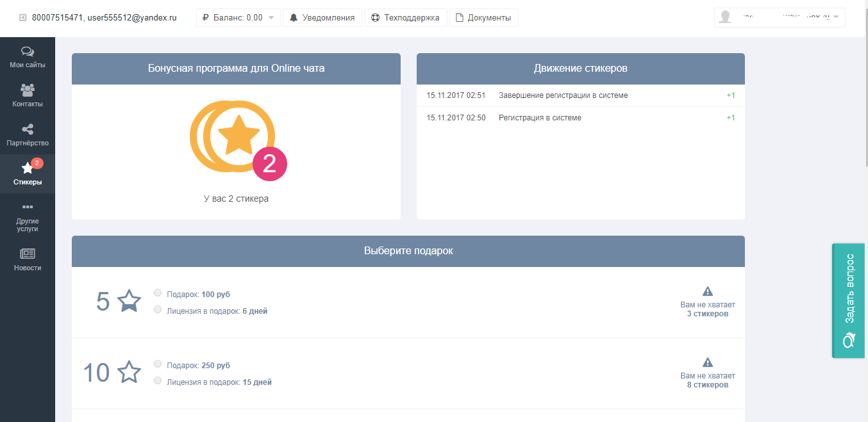Select Лицензия в подарок 6 дней option

point(158,310)
